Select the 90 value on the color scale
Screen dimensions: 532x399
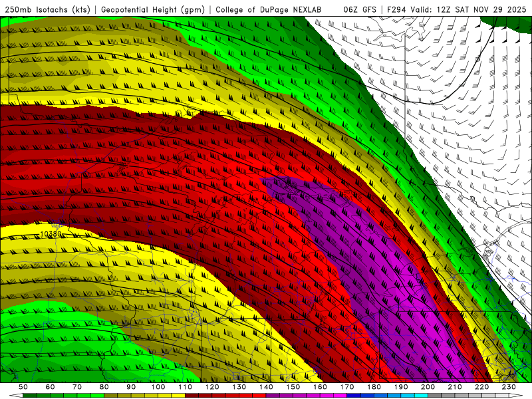tap(131, 387)
